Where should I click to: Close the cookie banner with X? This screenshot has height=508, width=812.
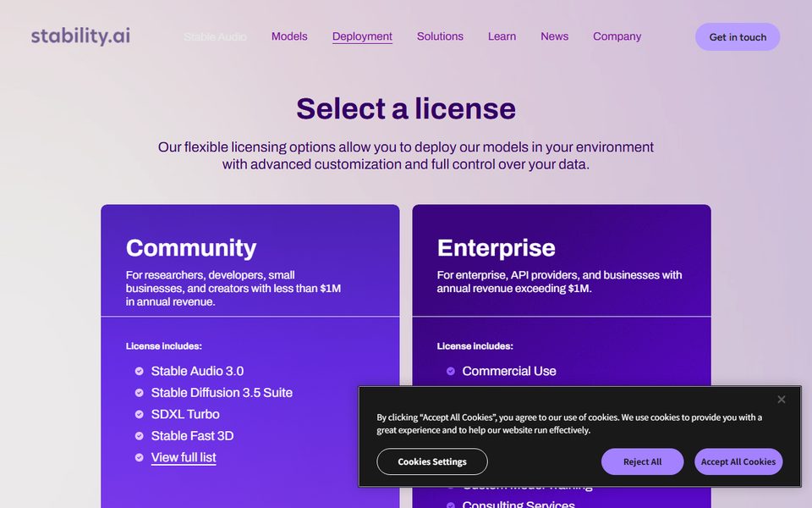781,399
